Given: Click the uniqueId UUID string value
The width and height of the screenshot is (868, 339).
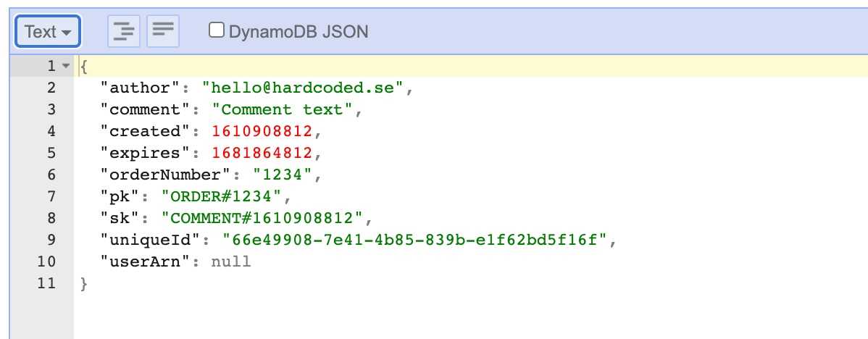Looking at the screenshot, I should click(x=414, y=240).
